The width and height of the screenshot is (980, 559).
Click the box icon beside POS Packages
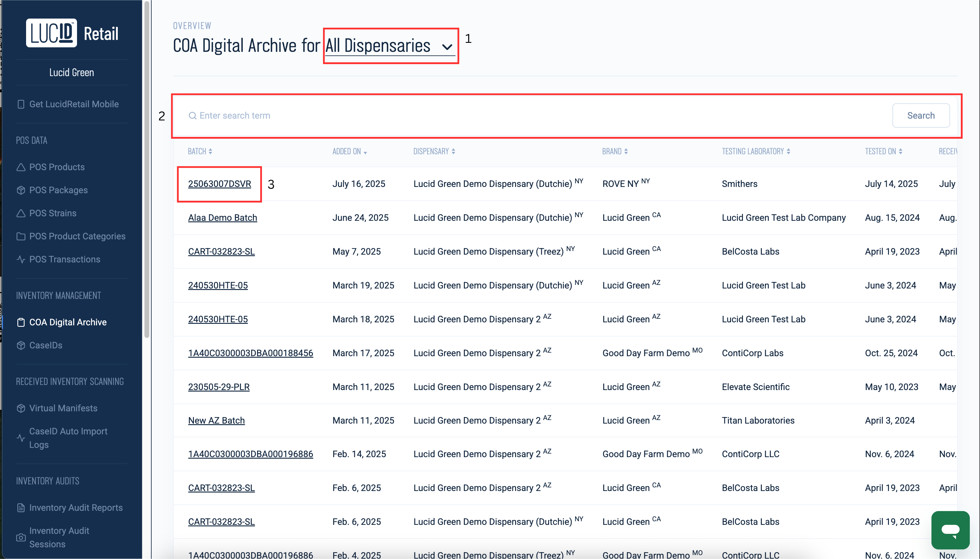21,190
